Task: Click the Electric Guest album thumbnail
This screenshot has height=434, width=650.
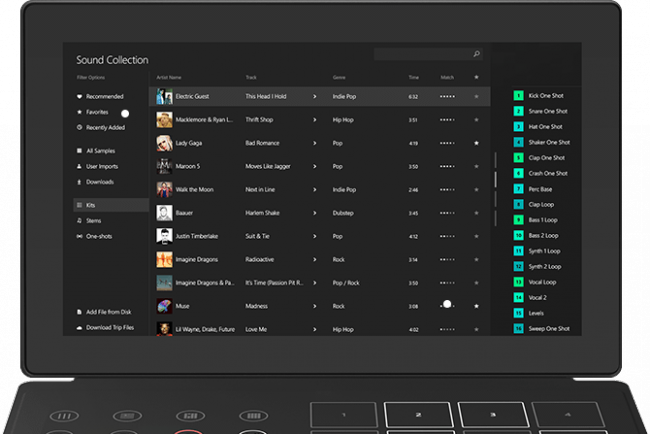Action: point(164,97)
